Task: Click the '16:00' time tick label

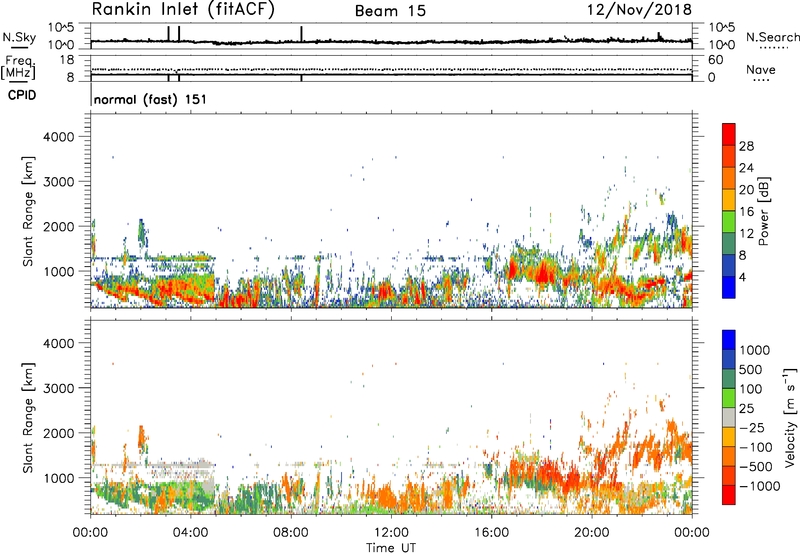Action: tap(491, 533)
